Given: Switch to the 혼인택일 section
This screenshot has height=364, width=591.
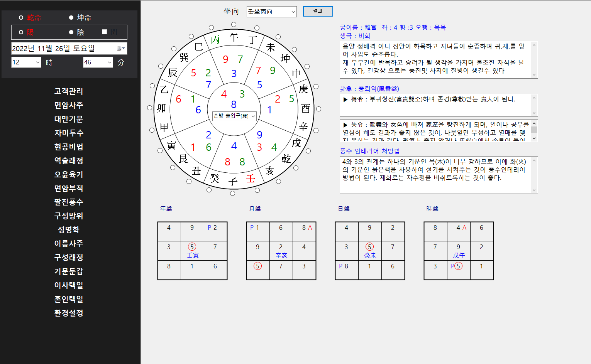Looking at the screenshot, I should 69,299.
